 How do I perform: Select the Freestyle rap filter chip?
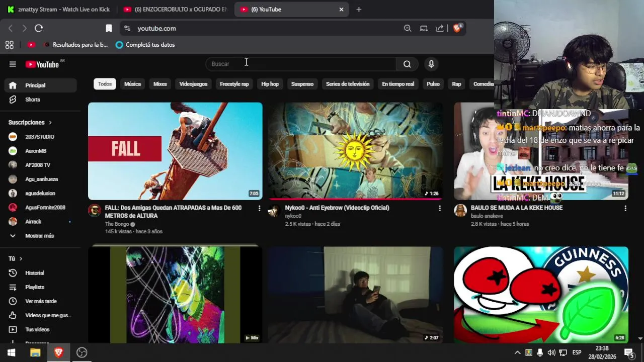click(x=234, y=84)
